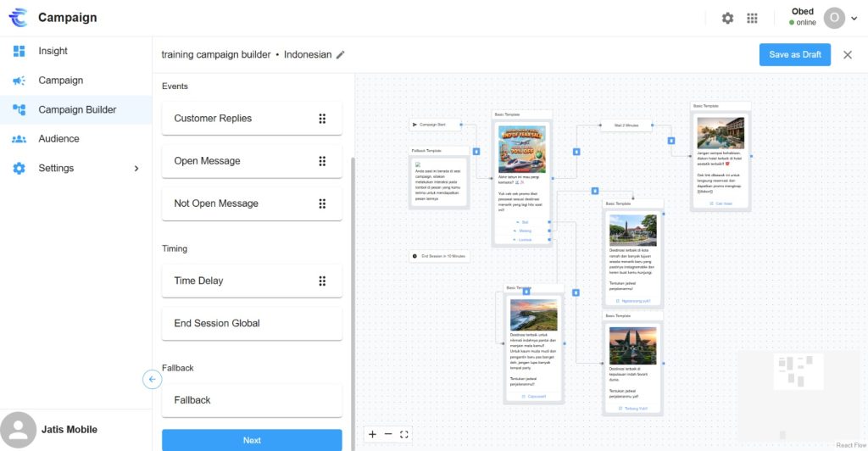Screen dimensions: 868x451
Task: Expand the Obed account dropdown chevron
Action: (854, 19)
